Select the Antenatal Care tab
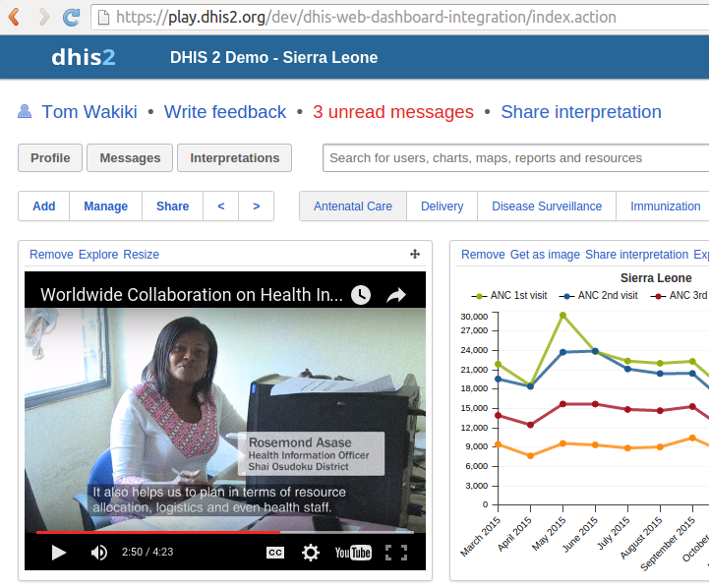 (353, 206)
